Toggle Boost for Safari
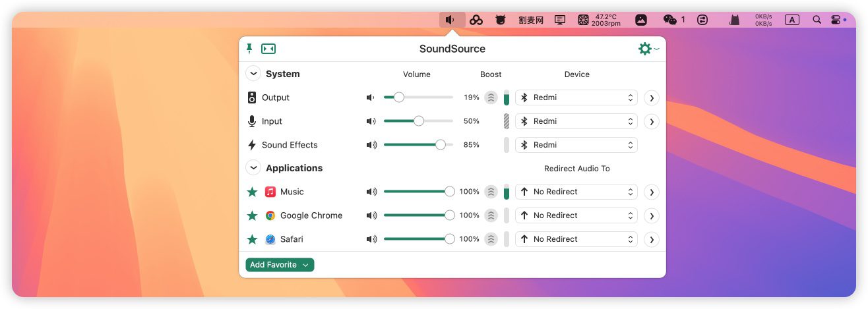This screenshot has width=868, height=309. pyautogui.click(x=491, y=239)
